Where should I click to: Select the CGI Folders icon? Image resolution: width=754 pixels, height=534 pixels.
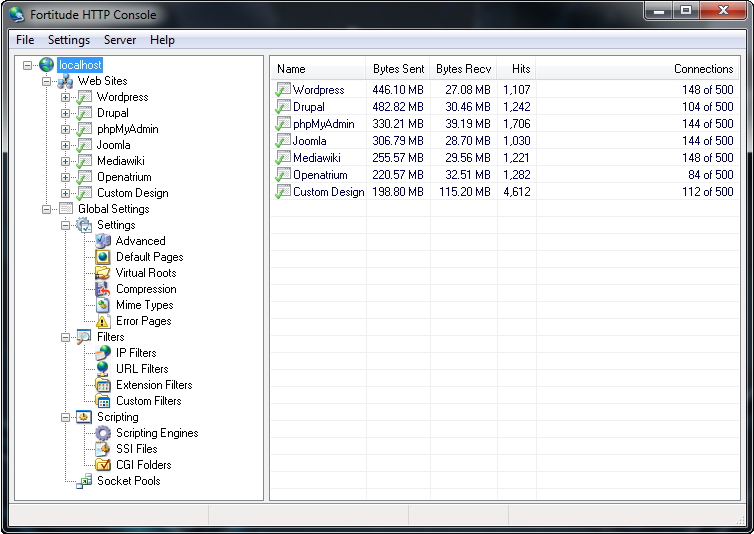[103, 465]
